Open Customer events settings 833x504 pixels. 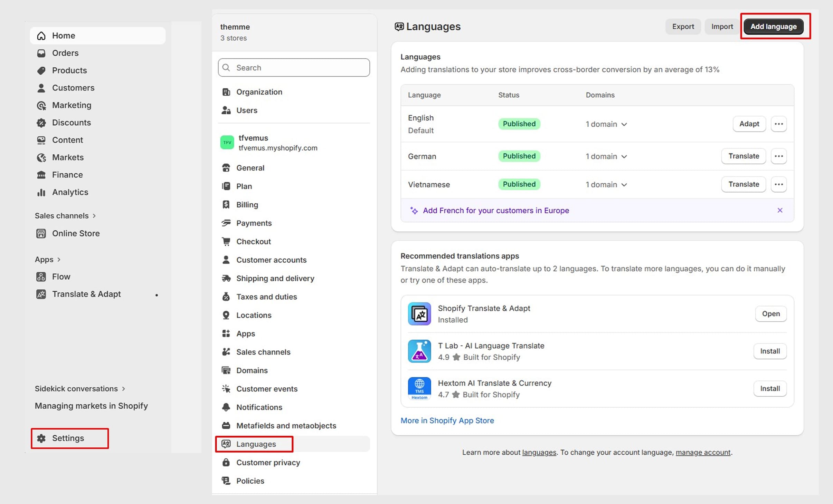click(294, 389)
